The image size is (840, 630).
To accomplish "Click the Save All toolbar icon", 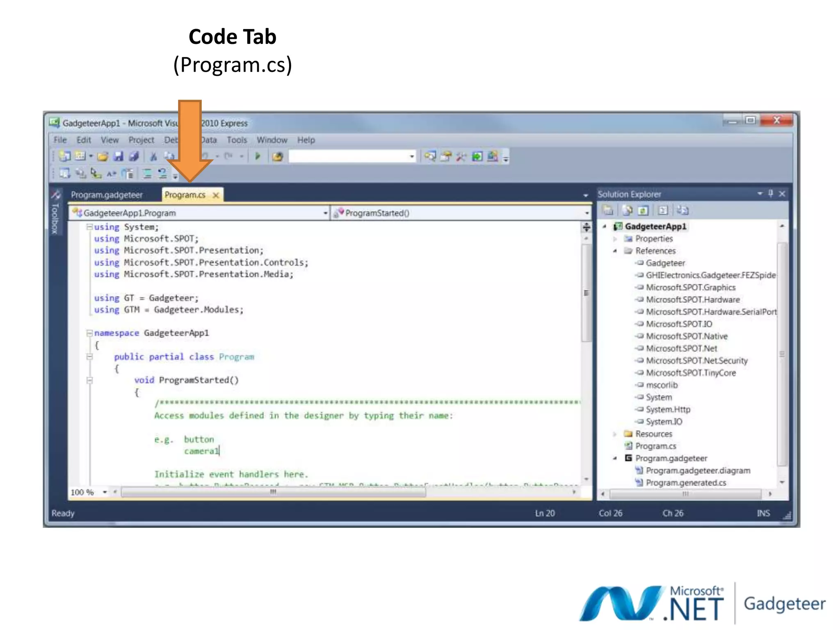I will 134,156.
